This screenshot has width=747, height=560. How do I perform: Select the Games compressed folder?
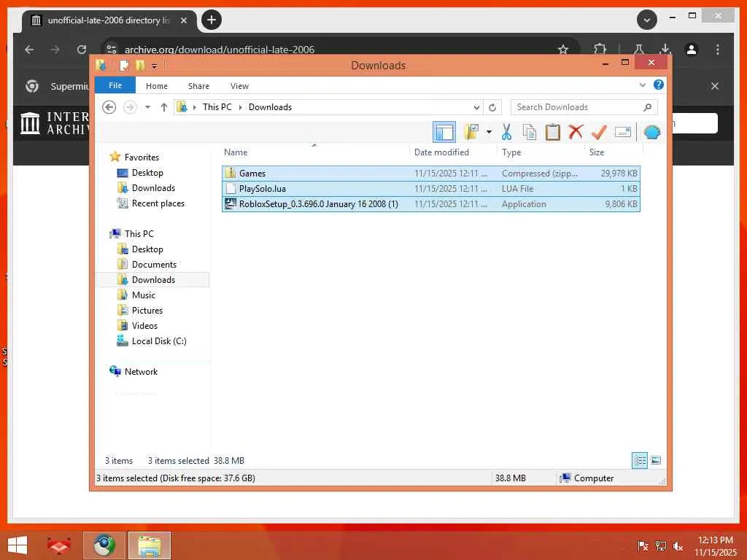430,174
